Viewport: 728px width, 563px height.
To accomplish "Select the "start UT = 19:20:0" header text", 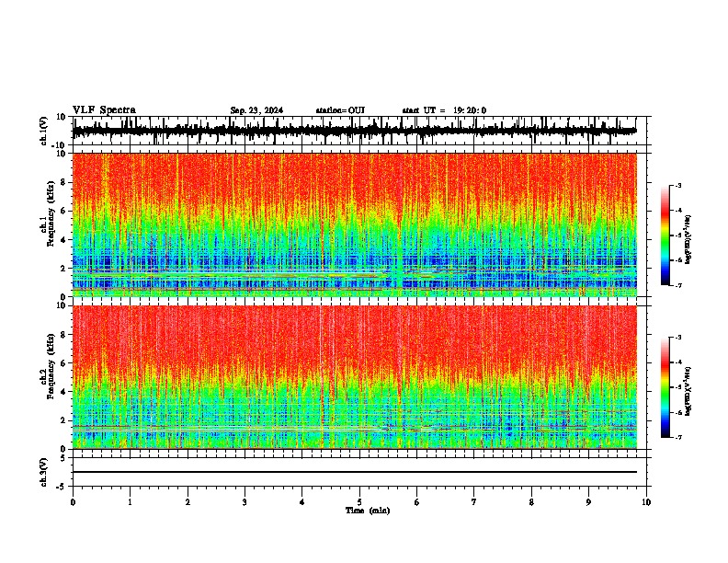I will (444, 110).
